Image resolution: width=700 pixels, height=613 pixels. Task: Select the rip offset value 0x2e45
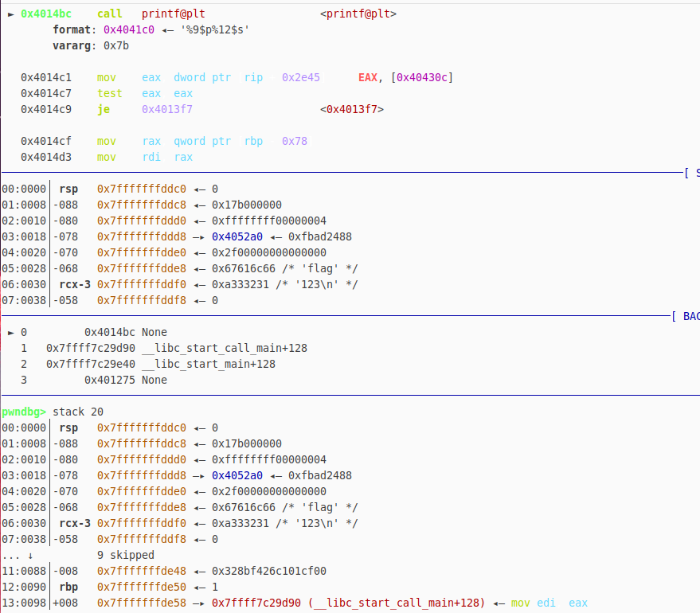pos(301,78)
